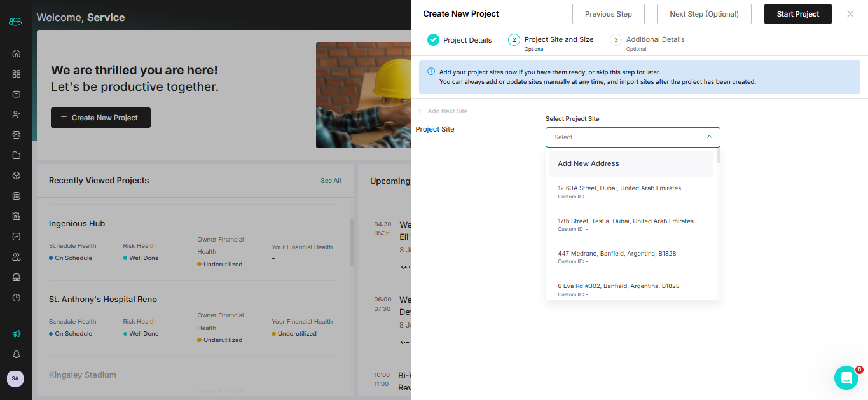Open the list icon in sidebar
Screen dimensions: 868x400
[17, 196]
